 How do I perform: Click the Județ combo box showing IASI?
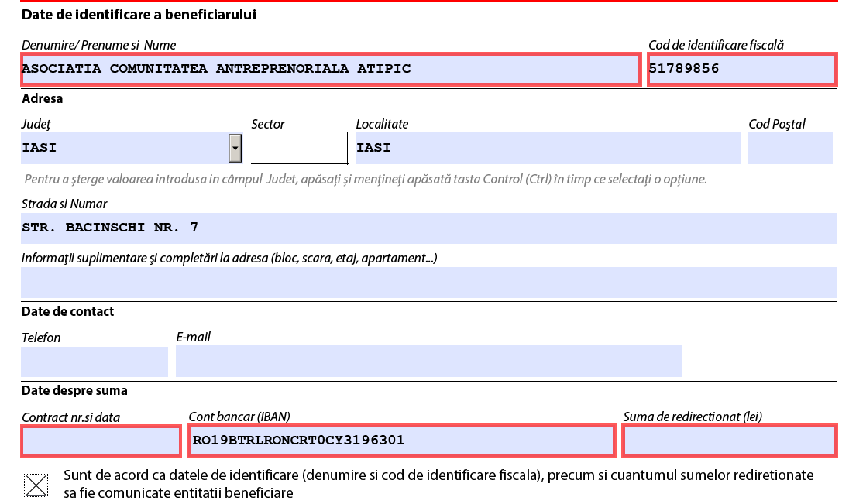click(124, 148)
